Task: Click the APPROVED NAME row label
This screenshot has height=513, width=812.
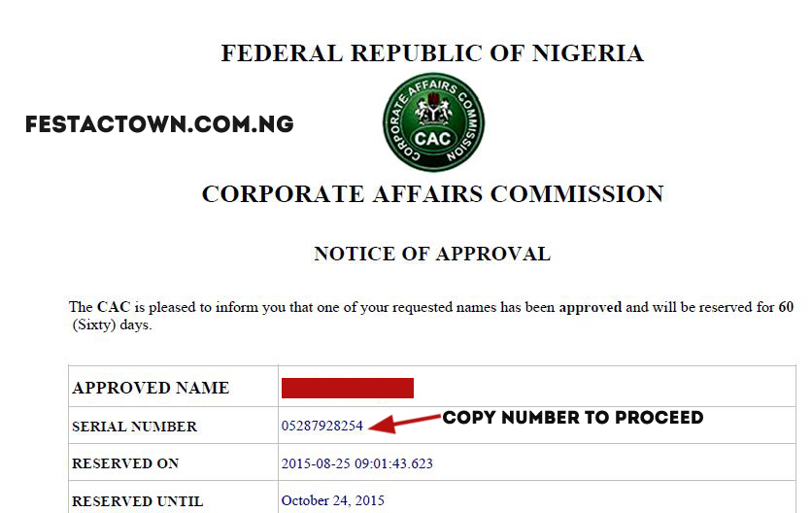Action: click(151, 388)
